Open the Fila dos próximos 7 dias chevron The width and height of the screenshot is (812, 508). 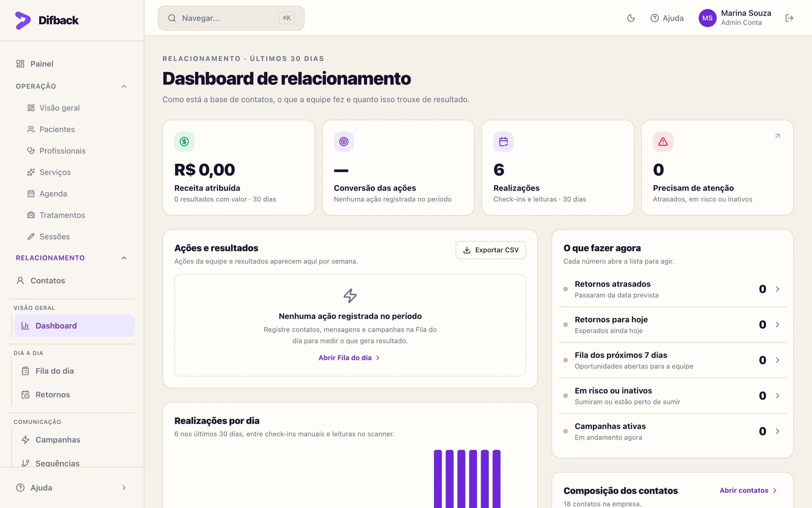click(x=777, y=360)
